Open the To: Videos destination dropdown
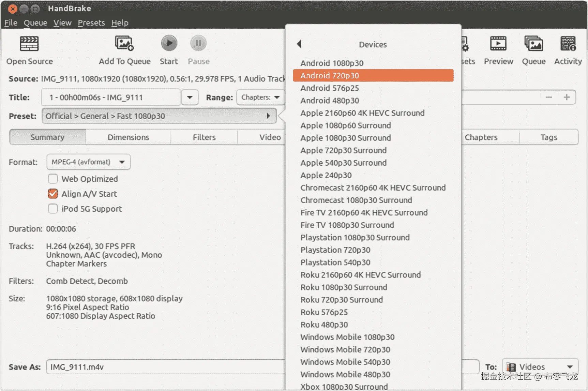The height and width of the screenshot is (391, 588). pyautogui.click(x=540, y=367)
